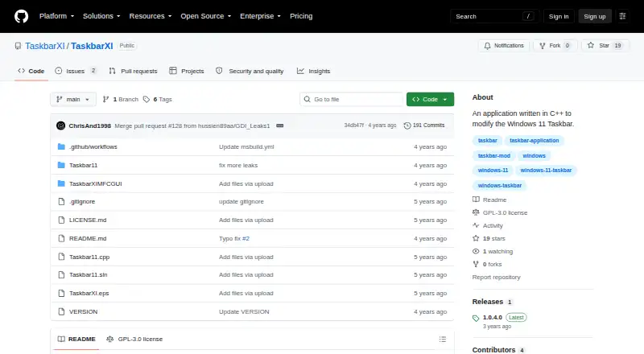
Task: Click the repository book icon beside TaskbarXI
Action: coord(18,46)
